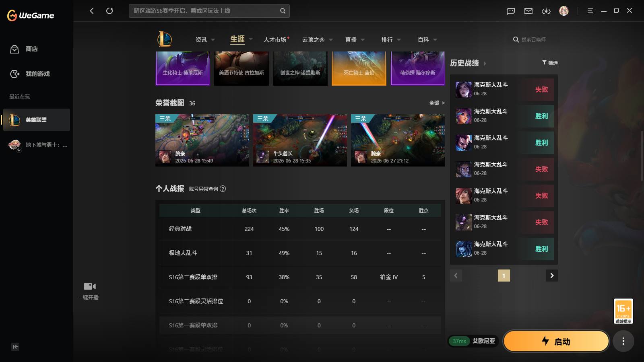Image resolution: width=644 pixels, height=362 pixels.
Task: Expand the 历史战绩 arrow
Action: coord(485,64)
